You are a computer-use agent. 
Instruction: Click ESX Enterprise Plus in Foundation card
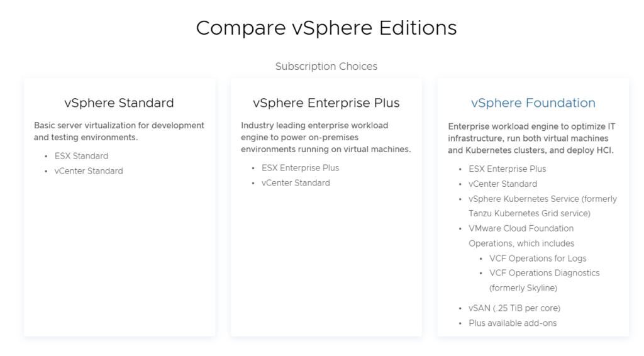click(508, 169)
